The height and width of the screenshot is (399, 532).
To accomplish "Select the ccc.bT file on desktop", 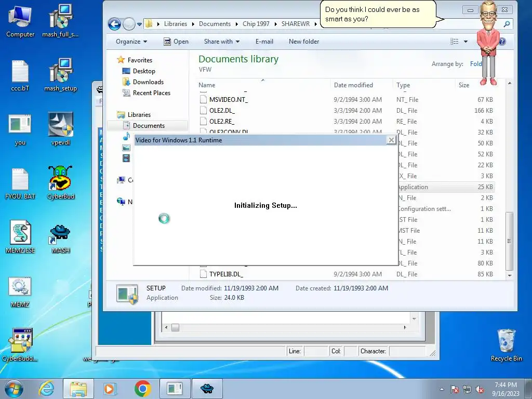I will (20, 75).
